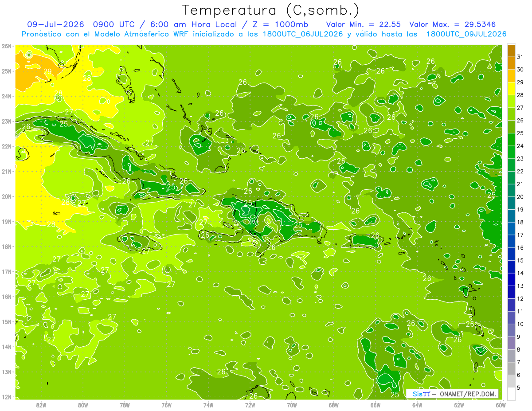532x411 pixels.
Task: Click the legend value "21"
Action: coord(520,184)
